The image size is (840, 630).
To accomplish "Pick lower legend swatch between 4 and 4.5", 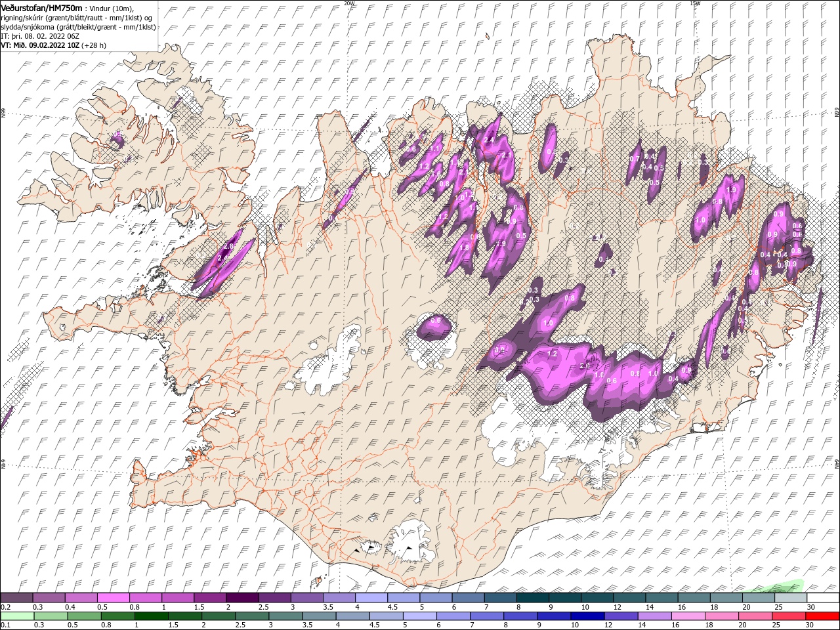I will tap(353, 616).
